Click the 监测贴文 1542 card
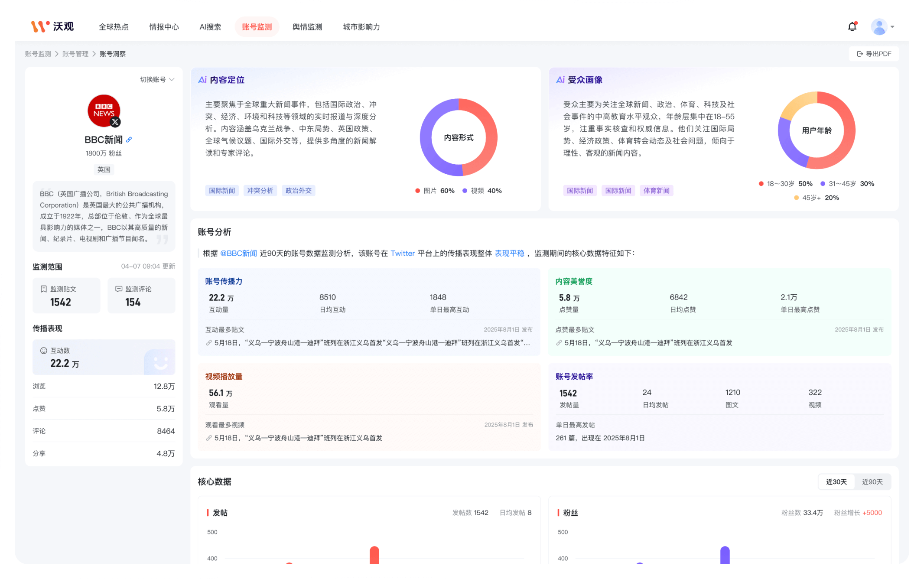 [x=66, y=296]
